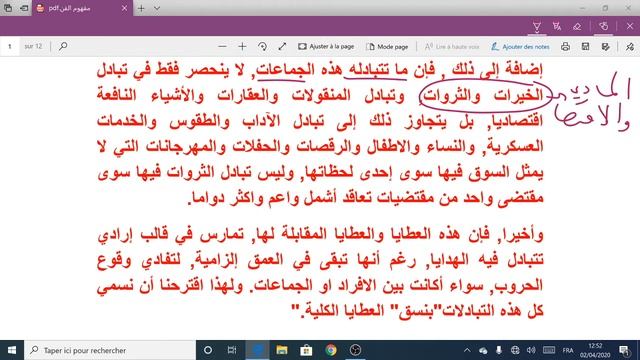Close the purple notes toolbar
This screenshot has height=360, width=640.
[x=630, y=27]
